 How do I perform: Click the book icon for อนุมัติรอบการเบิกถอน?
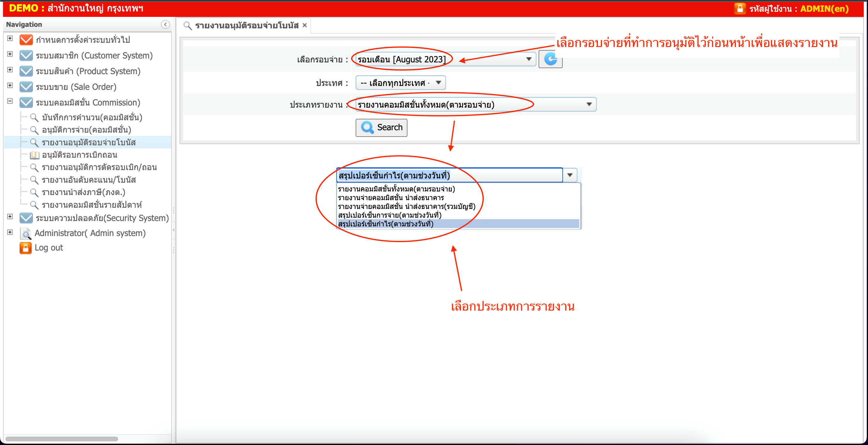(34, 155)
